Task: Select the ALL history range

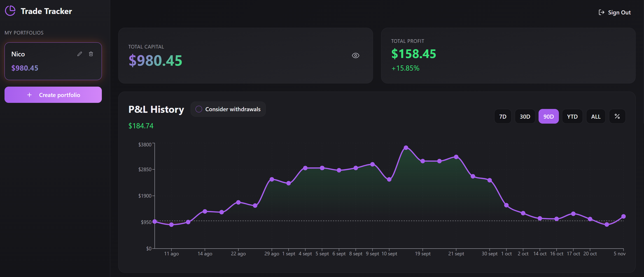Action: 596,116
